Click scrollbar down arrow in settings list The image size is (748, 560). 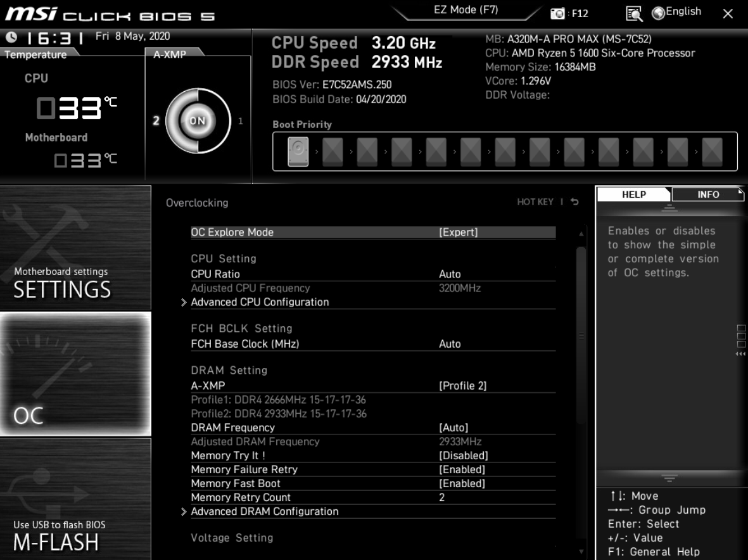[x=581, y=551]
